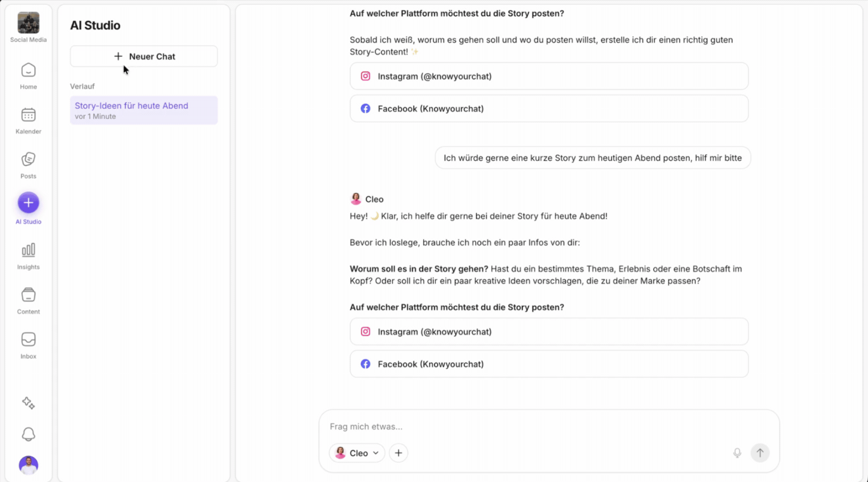The width and height of the screenshot is (868, 482).
Task: Go to the Posts section
Action: tap(28, 165)
